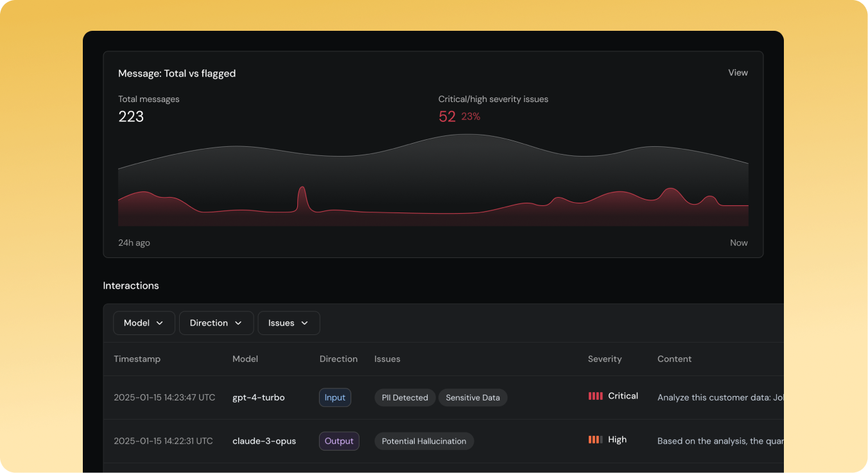
Task: Select the Sensitive Data issue tag
Action: (473, 397)
